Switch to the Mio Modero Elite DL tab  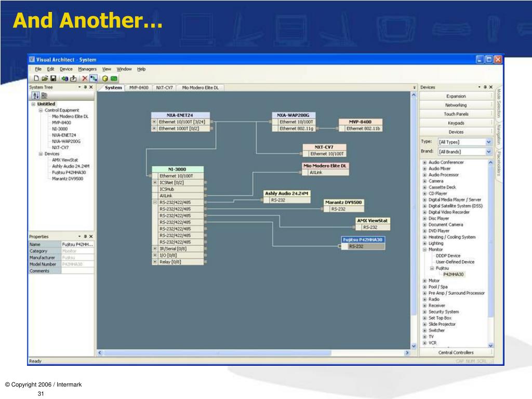coord(200,87)
